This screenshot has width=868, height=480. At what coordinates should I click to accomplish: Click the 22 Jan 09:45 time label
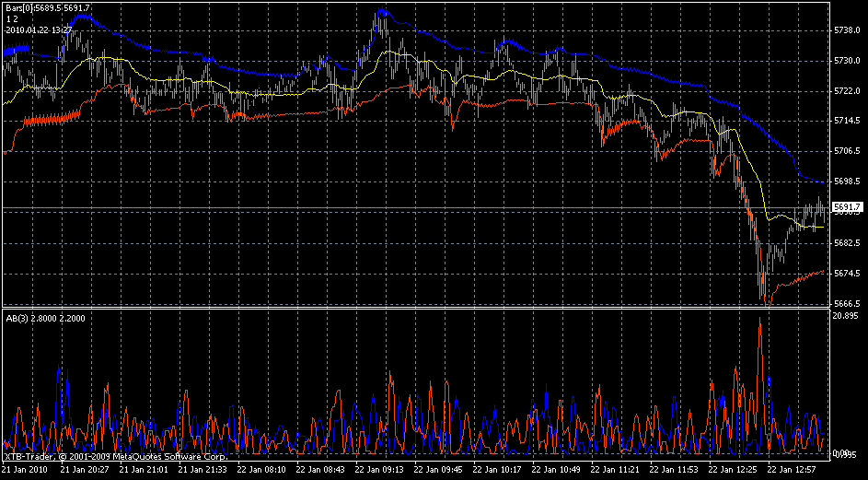438,469
